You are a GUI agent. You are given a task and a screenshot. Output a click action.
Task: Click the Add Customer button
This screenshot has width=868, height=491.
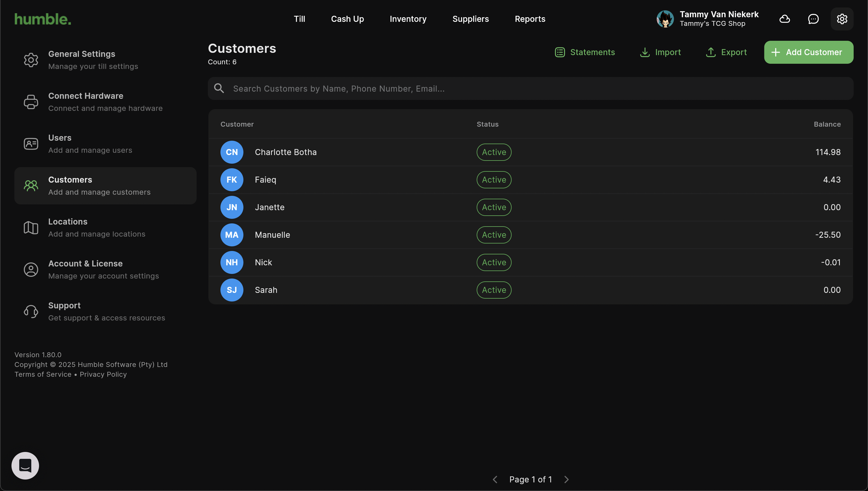pyautogui.click(x=808, y=52)
